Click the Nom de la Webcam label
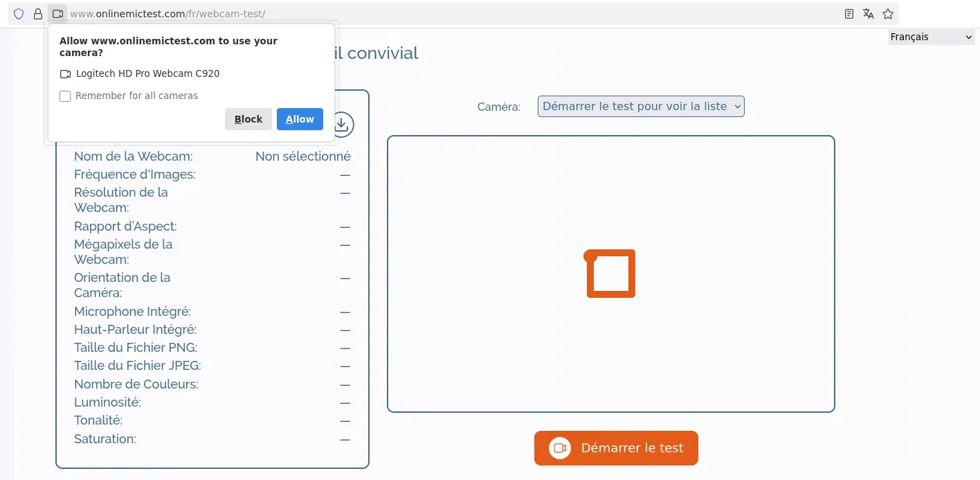The height and width of the screenshot is (480, 980). (134, 157)
